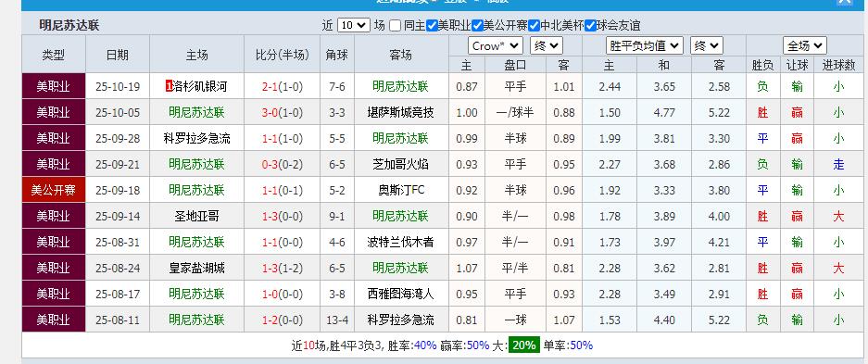Open 皇家盐湖城 team link

pyautogui.click(x=196, y=269)
